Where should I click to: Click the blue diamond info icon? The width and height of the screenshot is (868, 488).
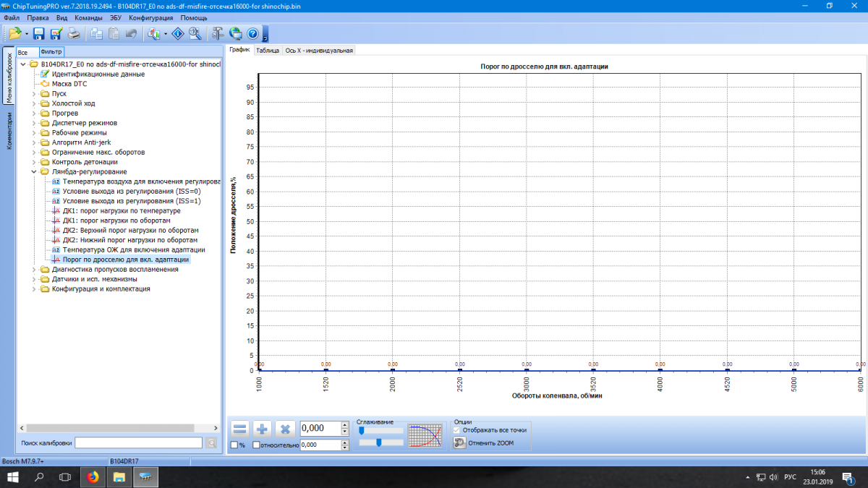pyautogui.click(x=178, y=33)
